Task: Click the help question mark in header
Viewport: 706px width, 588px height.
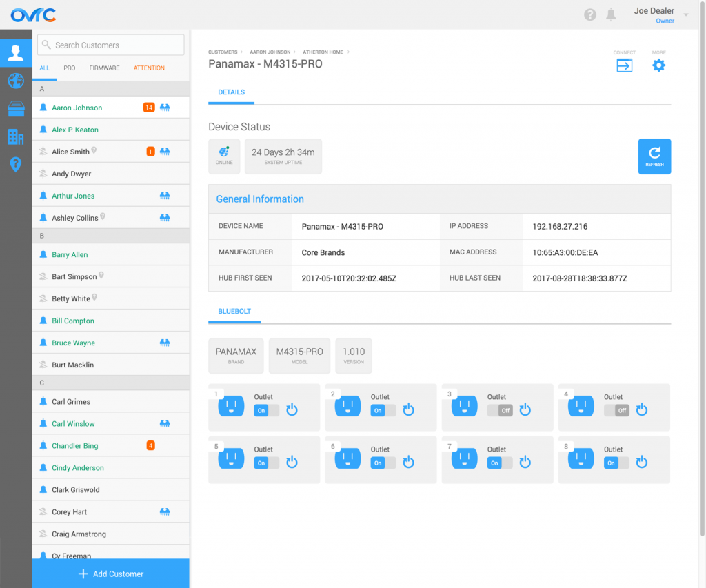Action: click(x=590, y=15)
